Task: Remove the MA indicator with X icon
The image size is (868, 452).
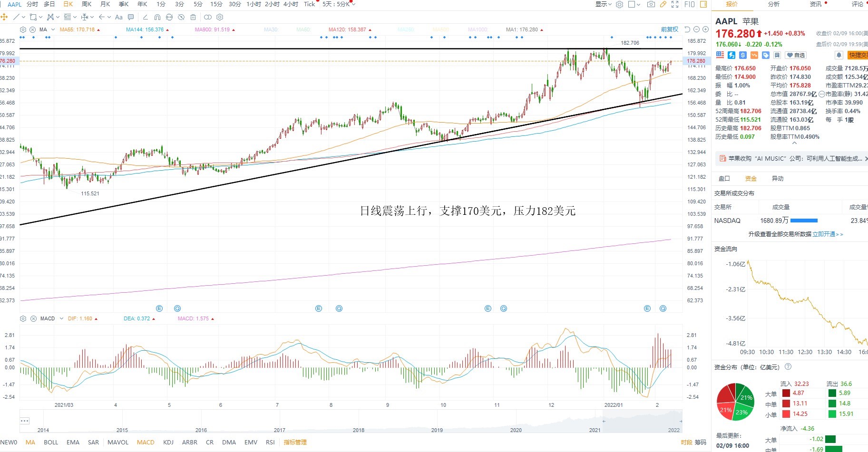Action: [x=33, y=29]
